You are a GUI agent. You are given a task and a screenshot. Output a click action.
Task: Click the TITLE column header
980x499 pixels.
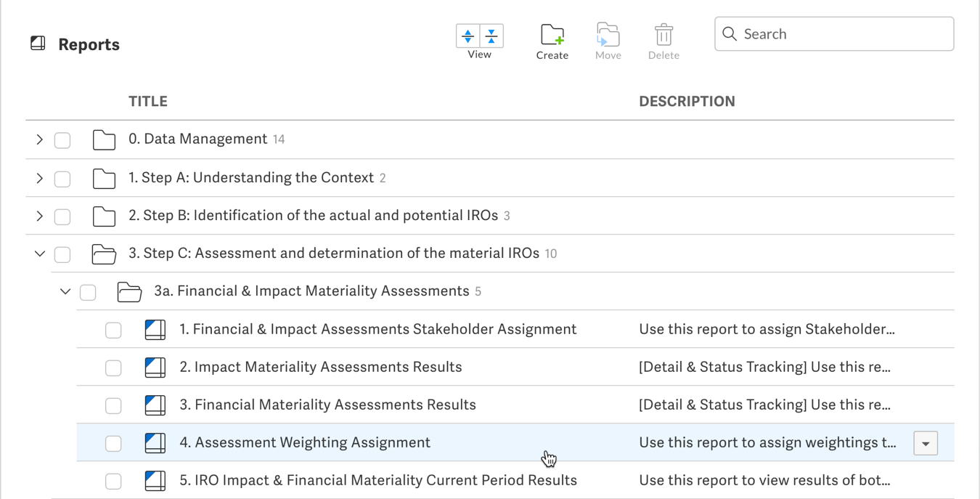(148, 101)
